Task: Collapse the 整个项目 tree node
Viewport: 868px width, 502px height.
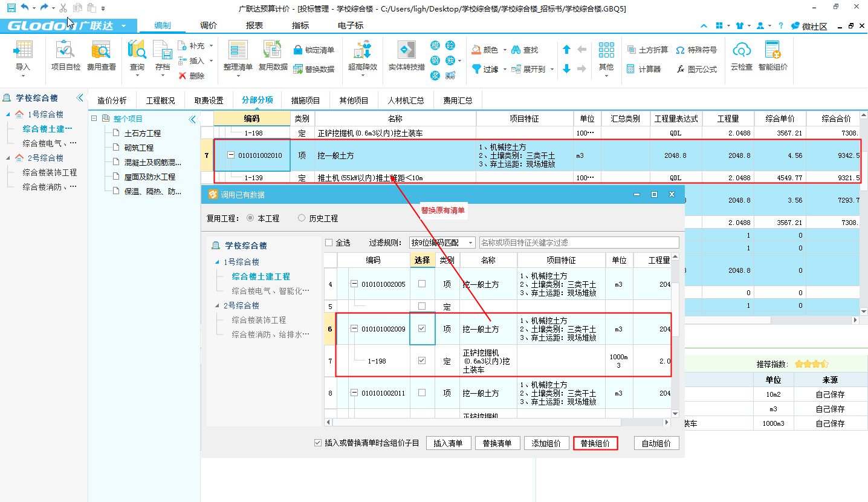Action: [95, 119]
